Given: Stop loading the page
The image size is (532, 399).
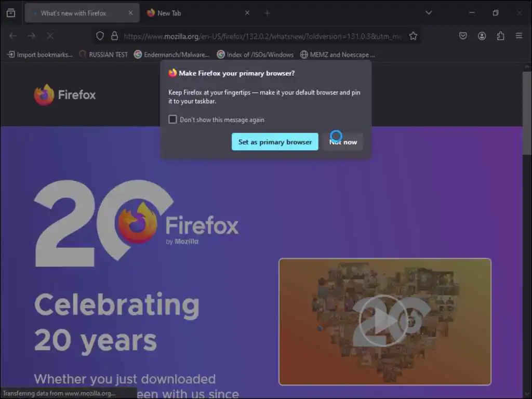Looking at the screenshot, I should pyautogui.click(x=50, y=36).
